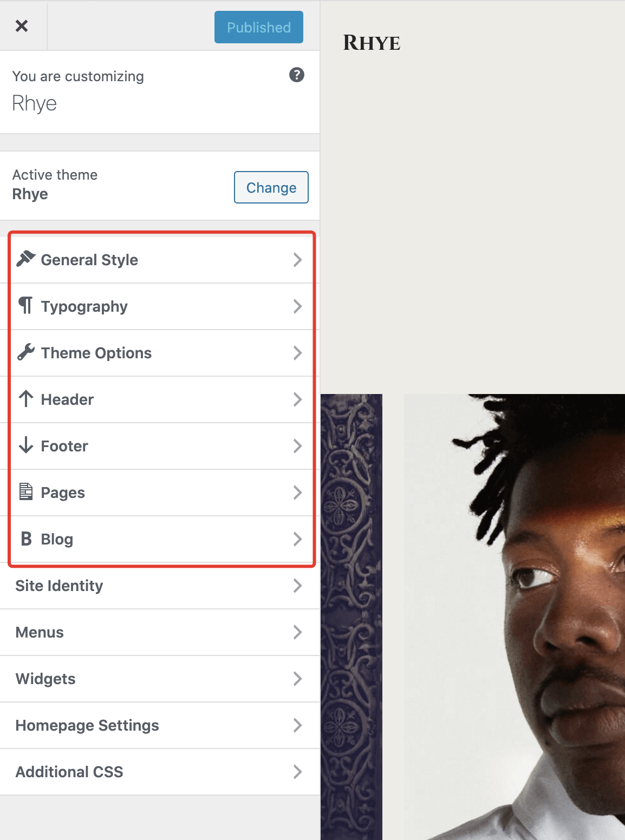Click the Blog bold B icon
The height and width of the screenshot is (840, 625).
pyautogui.click(x=26, y=539)
